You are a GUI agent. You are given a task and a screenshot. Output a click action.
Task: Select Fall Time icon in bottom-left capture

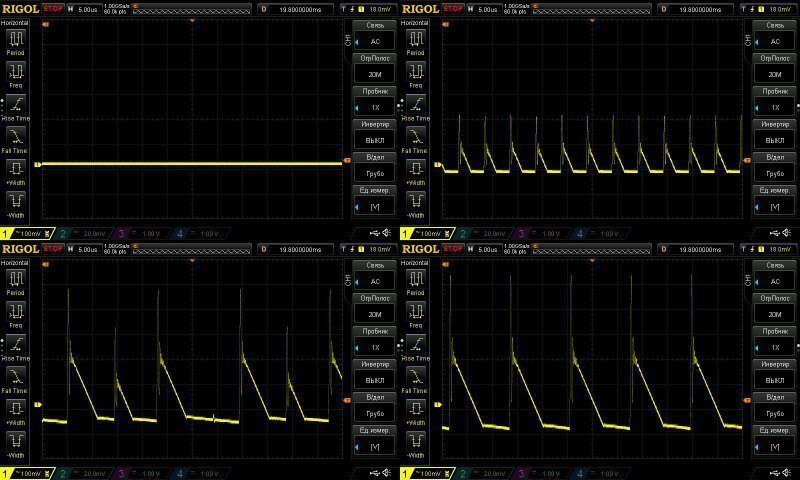(16, 377)
